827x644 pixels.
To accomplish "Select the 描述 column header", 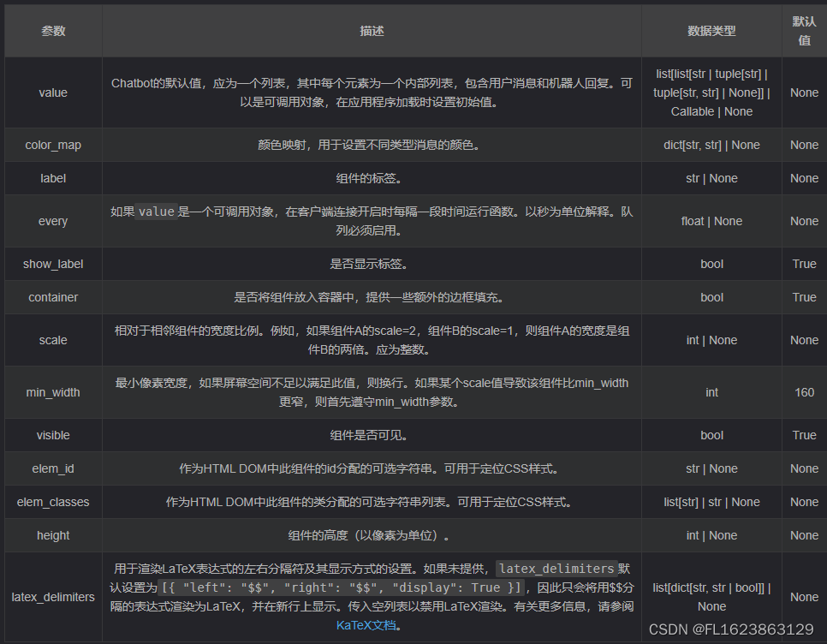I will (x=372, y=30).
